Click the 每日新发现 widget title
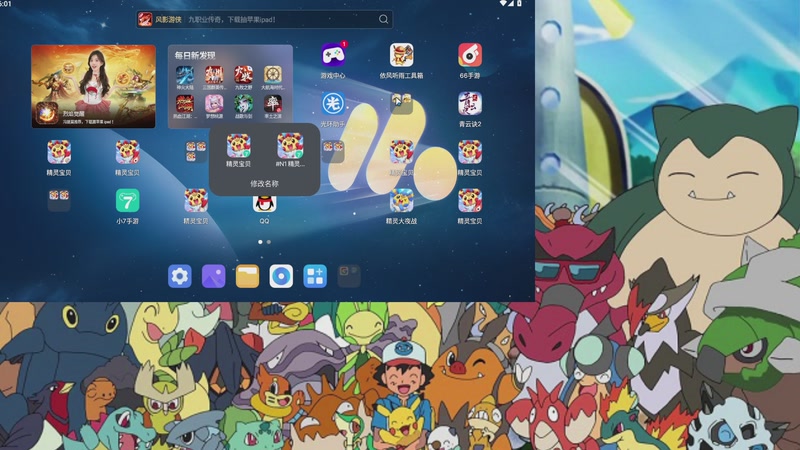This screenshot has width=800, height=450. pos(195,55)
